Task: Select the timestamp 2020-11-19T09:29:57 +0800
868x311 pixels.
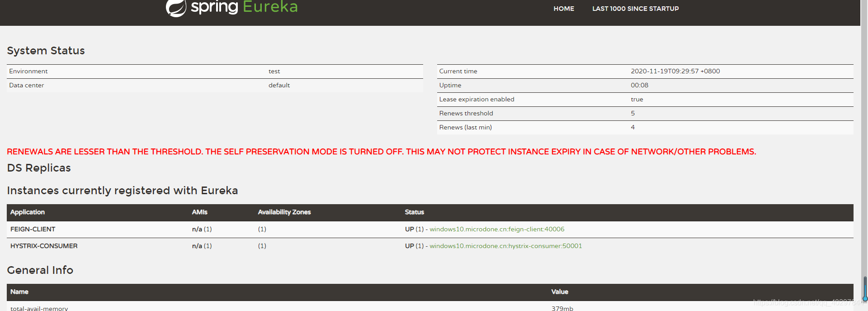Action: point(675,71)
